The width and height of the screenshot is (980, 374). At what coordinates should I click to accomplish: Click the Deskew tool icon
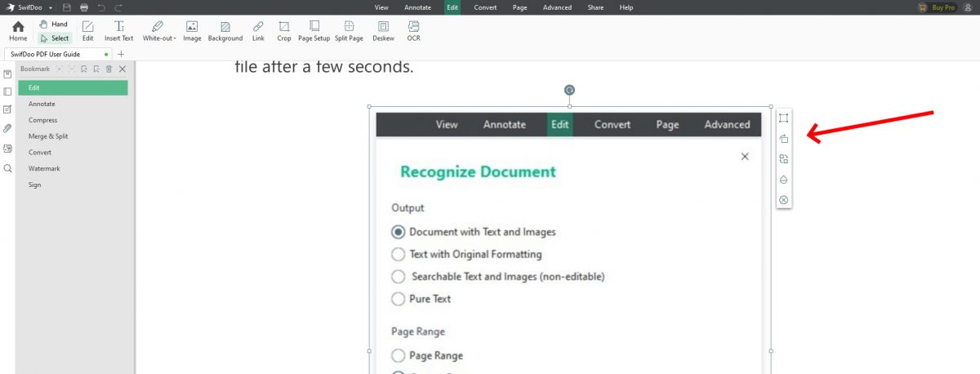[x=383, y=31]
